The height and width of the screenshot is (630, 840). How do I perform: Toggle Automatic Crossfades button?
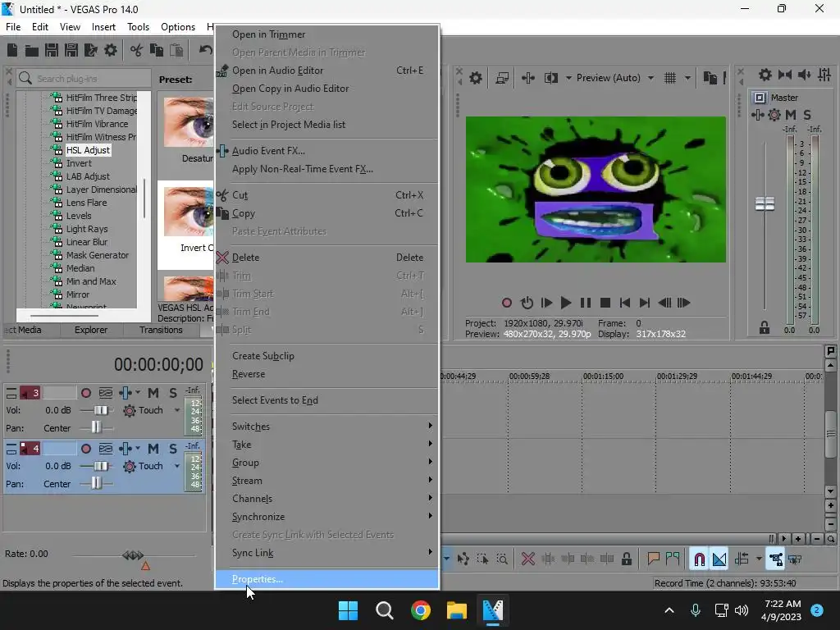719,559
